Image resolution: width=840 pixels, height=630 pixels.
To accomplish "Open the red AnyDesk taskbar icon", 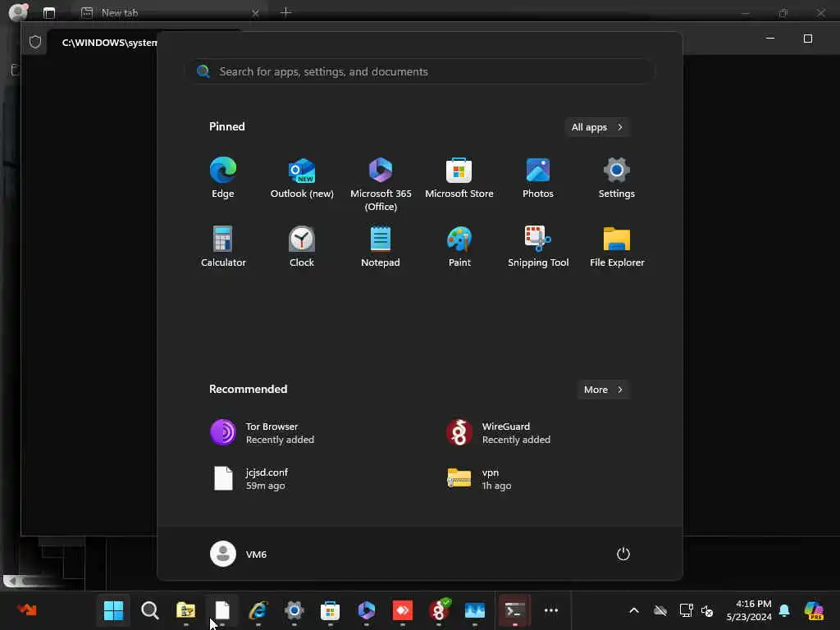I will pyautogui.click(x=402, y=610).
